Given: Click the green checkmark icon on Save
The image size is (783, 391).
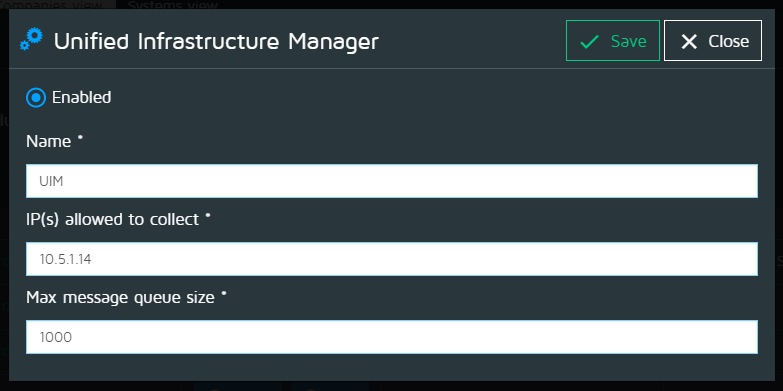Looking at the screenshot, I should click(589, 42).
